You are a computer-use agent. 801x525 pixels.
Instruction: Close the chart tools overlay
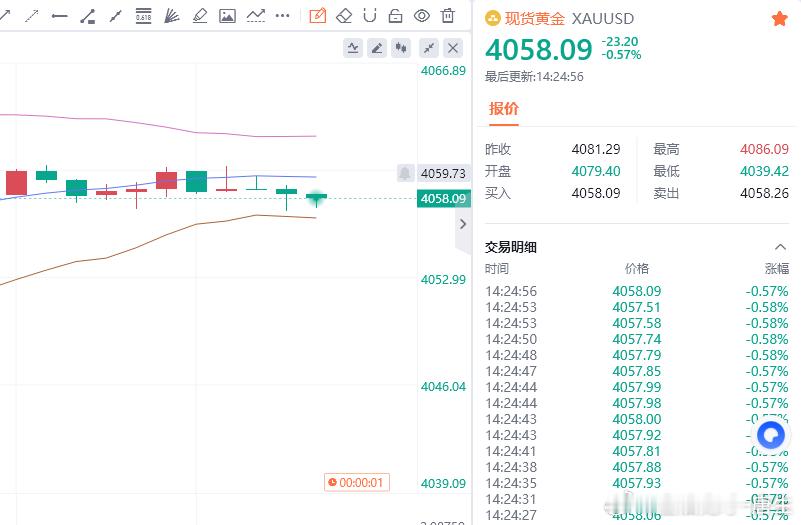(x=453, y=48)
